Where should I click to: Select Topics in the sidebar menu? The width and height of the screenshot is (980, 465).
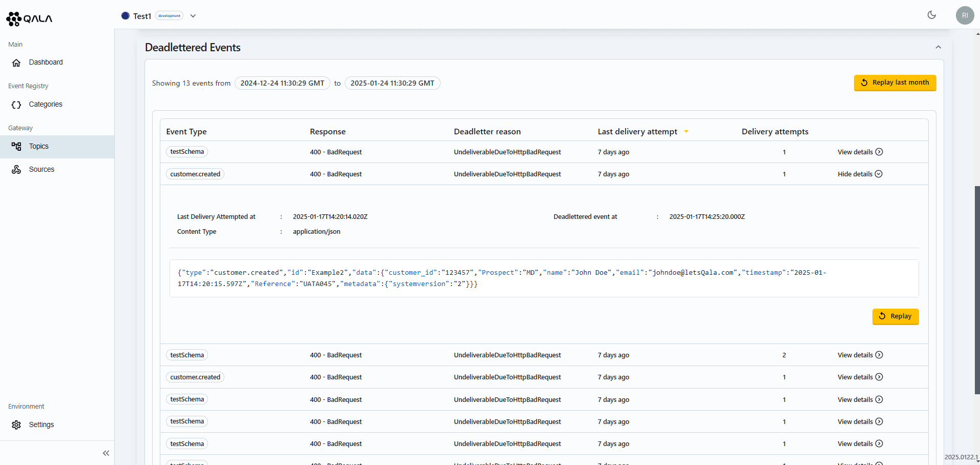(x=39, y=147)
